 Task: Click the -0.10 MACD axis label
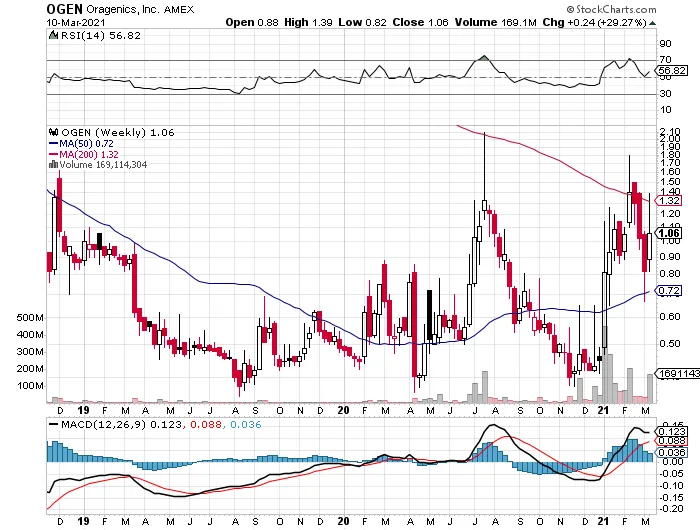[669, 486]
